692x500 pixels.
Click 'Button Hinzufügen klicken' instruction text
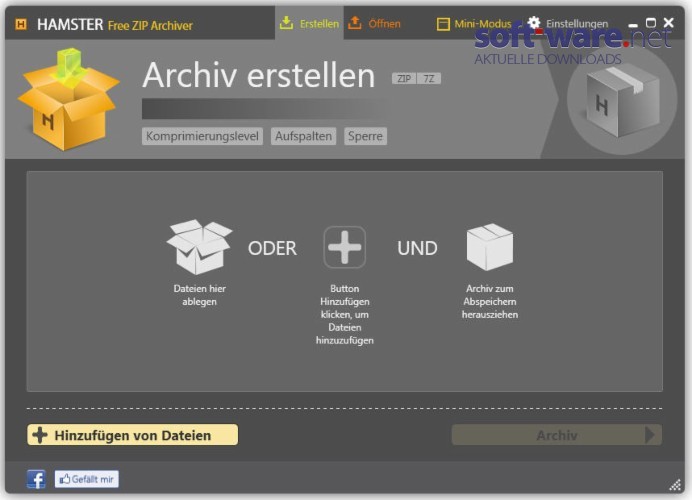tap(345, 314)
